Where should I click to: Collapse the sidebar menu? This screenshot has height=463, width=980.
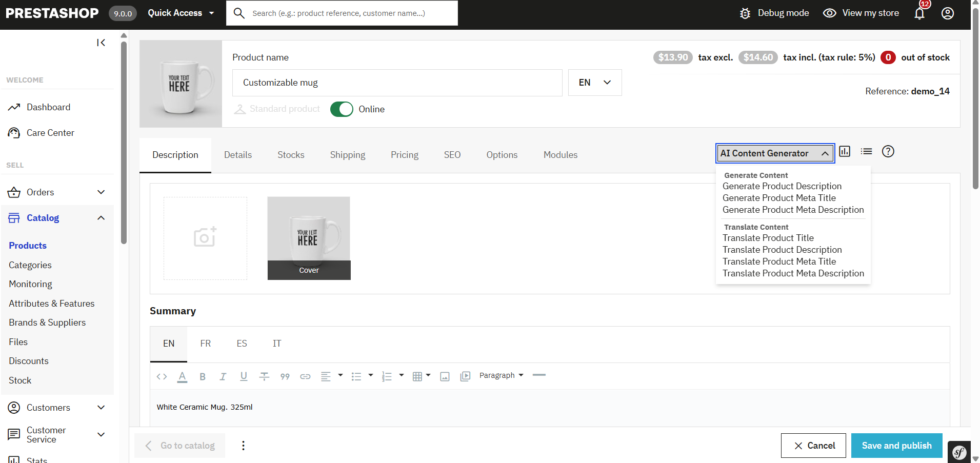101,43
